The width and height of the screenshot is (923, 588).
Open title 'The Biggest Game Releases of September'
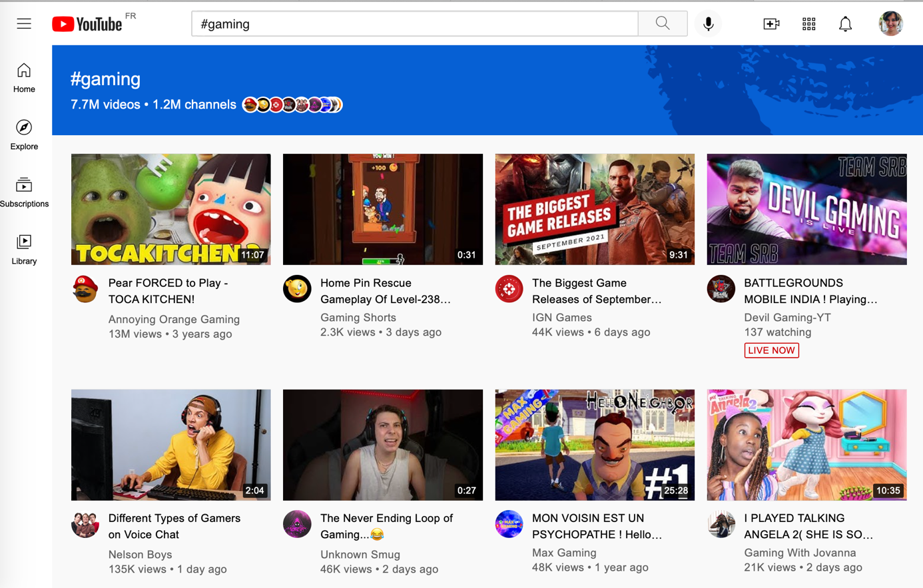point(597,291)
